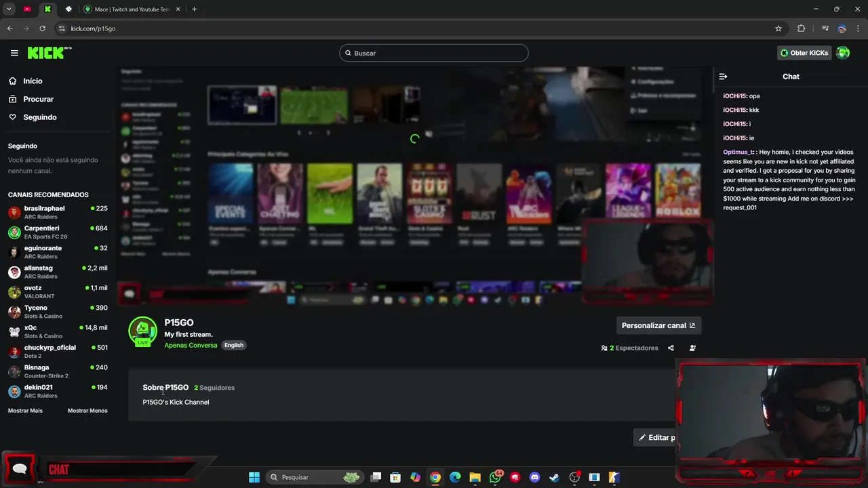
Task: Open Task View on the taskbar
Action: (x=376, y=477)
